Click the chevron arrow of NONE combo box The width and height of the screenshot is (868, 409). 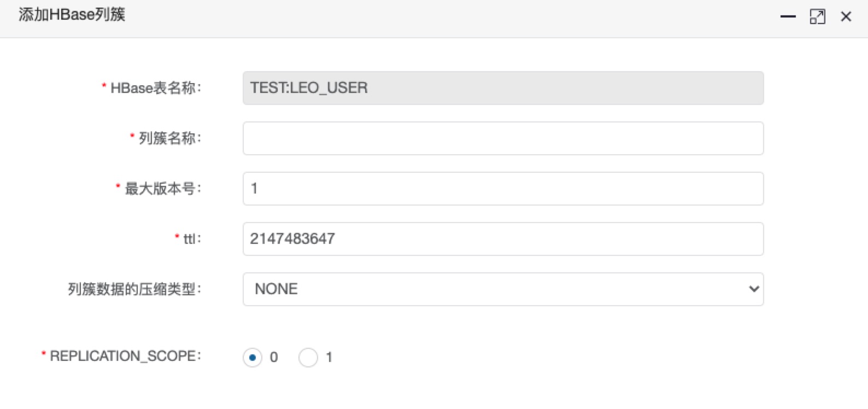pyautogui.click(x=754, y=289)
